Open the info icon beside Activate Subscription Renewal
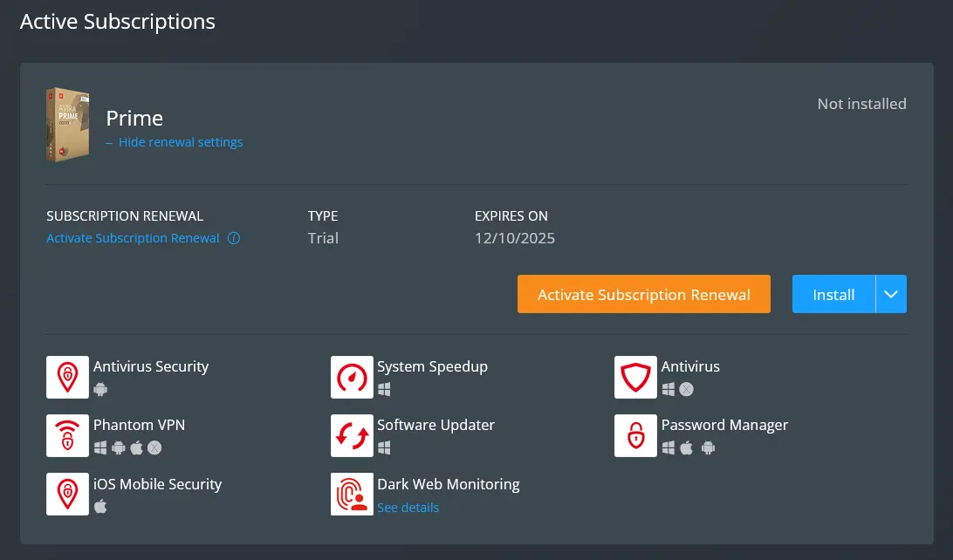This screenshot has width=953, height=560. click(x=233, y=238)
